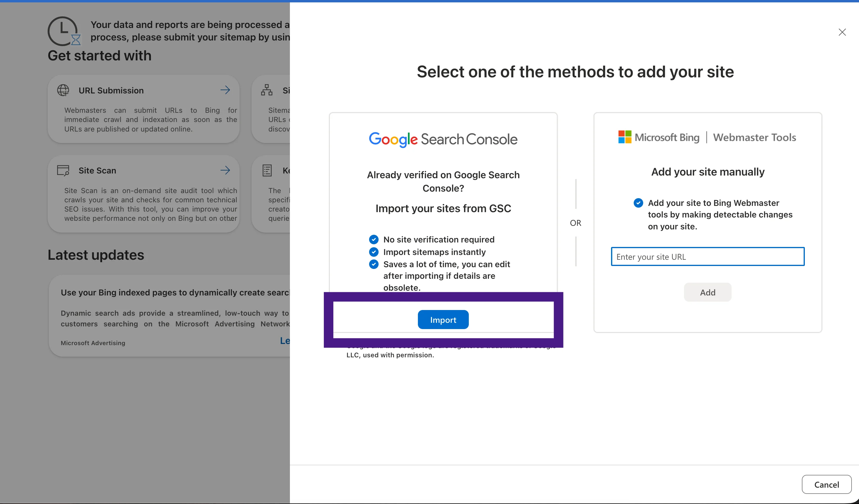Click LLC, used with permission text

390,355
